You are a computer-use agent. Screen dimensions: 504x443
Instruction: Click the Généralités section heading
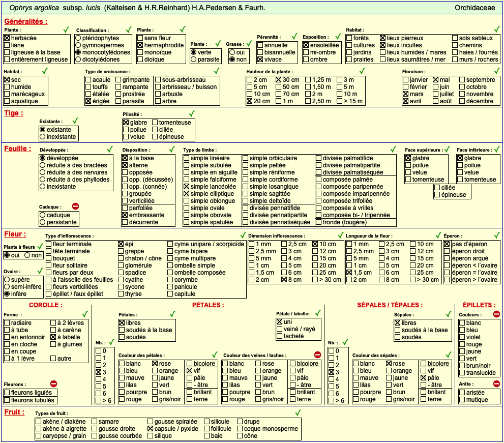point(26,21)
